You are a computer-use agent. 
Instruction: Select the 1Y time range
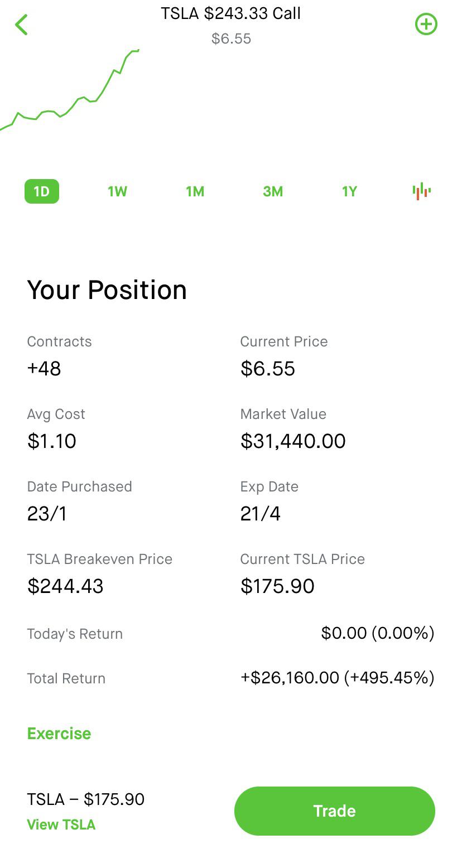349,191
